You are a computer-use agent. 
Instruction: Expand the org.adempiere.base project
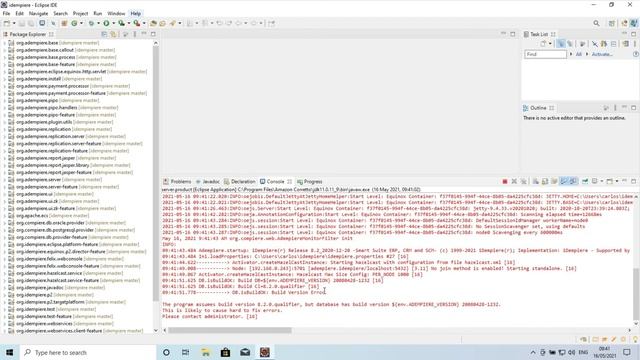coord(4,43)
